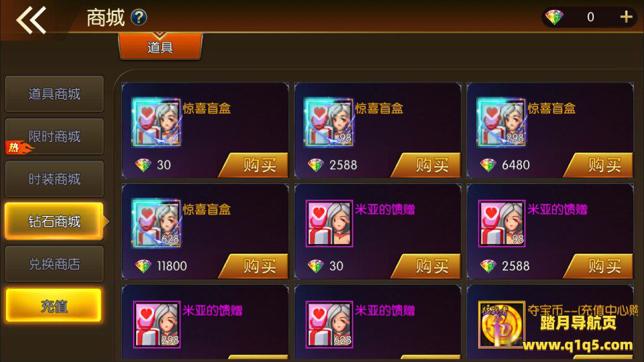Viewport: 644px width, 362px height.
Task: Select the 米亚的馈赠 icon priced 30
Action: pyautogui.click(x=329, y=223)
